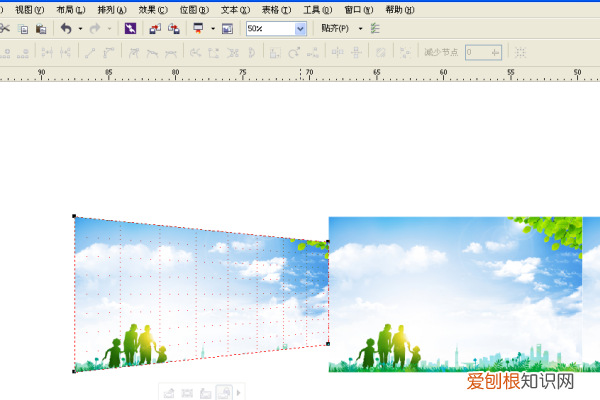Expand floating image toolbar with arrow
Viewport: 600px width, 400px height.
(238, 393)
